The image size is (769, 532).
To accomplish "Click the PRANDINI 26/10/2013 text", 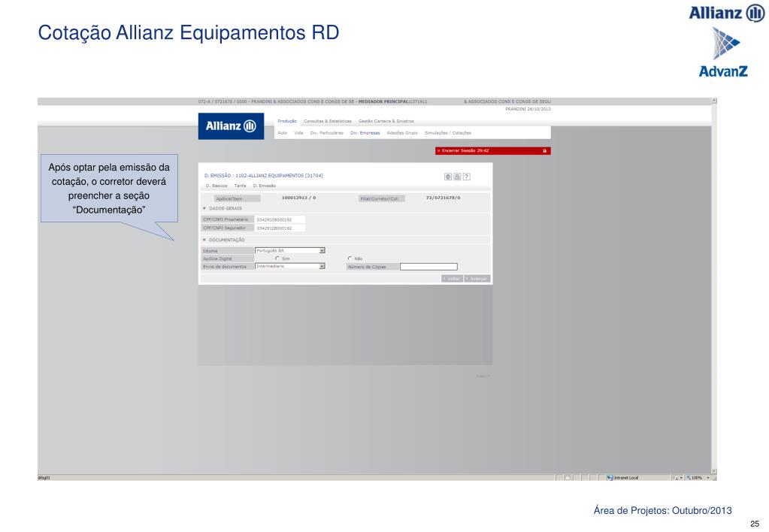I will tap(528, 109).
